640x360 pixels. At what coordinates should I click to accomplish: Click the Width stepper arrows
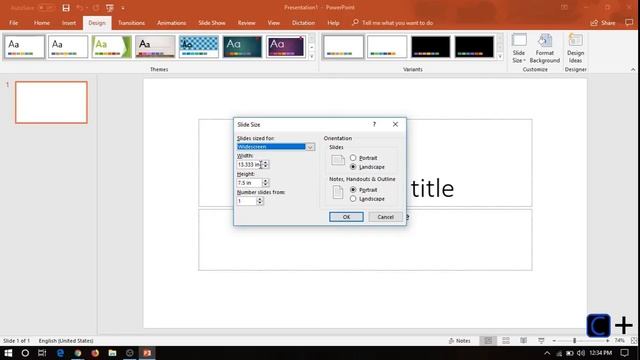(266, 164)
